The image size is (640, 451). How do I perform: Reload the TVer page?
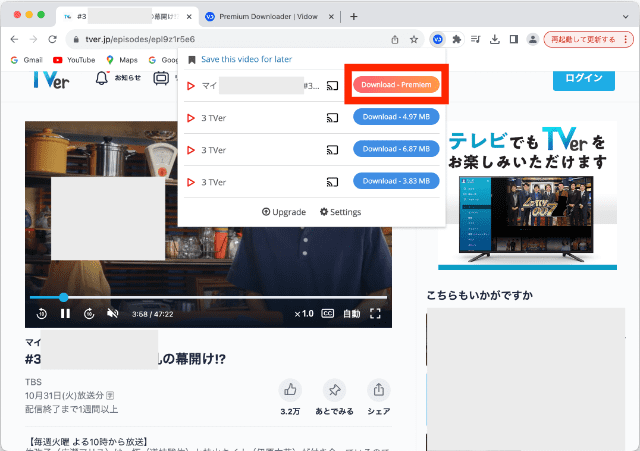[x=52, y=39]
